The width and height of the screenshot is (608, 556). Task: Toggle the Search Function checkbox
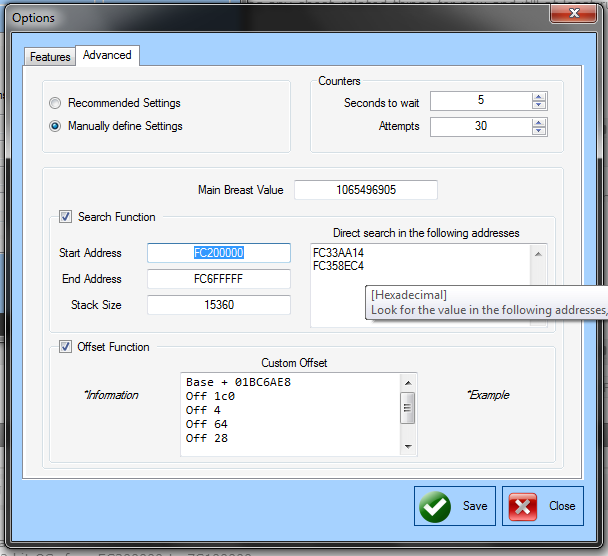coord(66,217)
